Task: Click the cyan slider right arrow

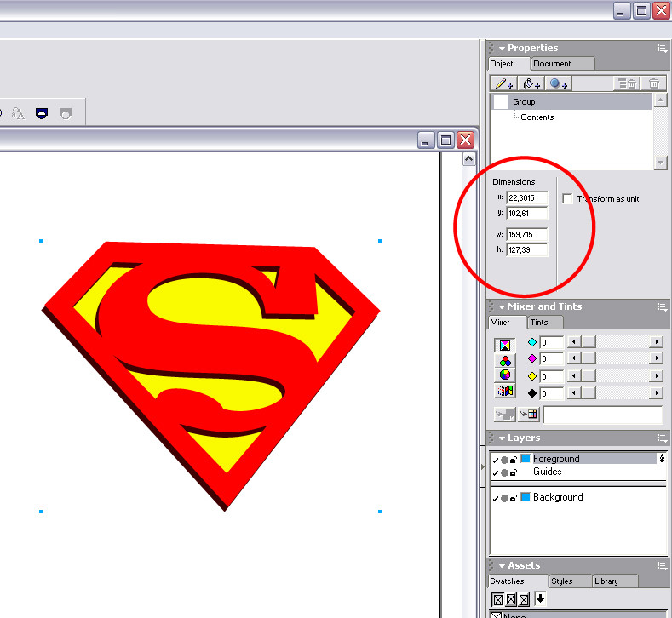Action: pyautogui.click(x=656, y=341)
